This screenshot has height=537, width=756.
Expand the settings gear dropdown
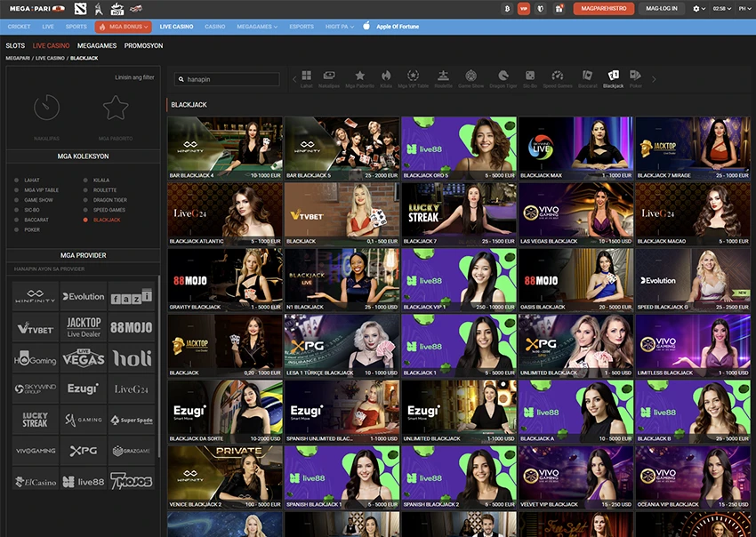pyautogui.click(x=698, y=8)
